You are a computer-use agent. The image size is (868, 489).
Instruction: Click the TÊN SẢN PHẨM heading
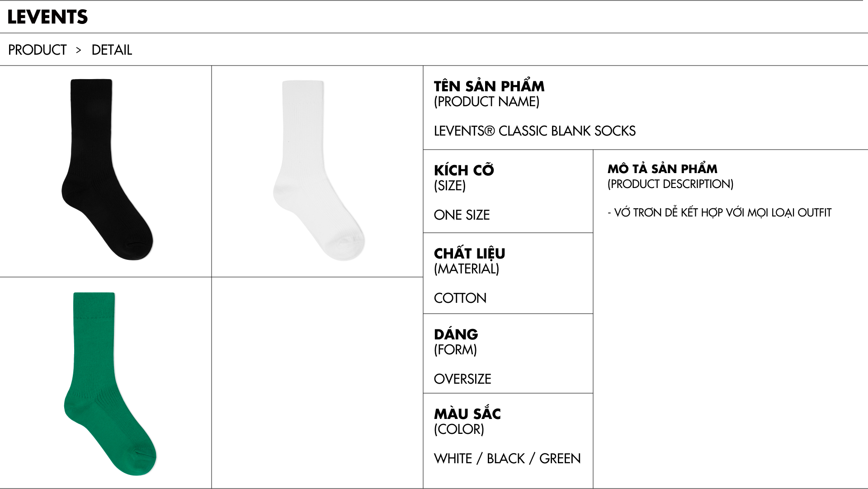point(489,86)
